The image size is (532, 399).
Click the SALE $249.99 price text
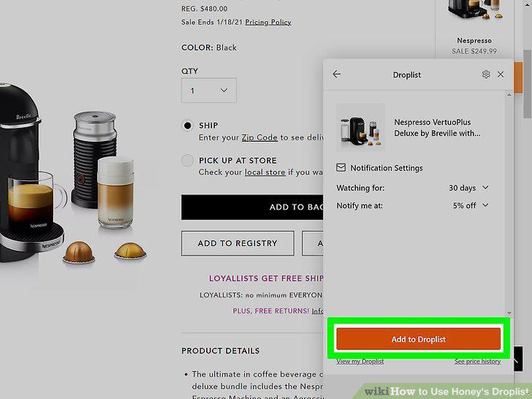click(x=474, y=51)
